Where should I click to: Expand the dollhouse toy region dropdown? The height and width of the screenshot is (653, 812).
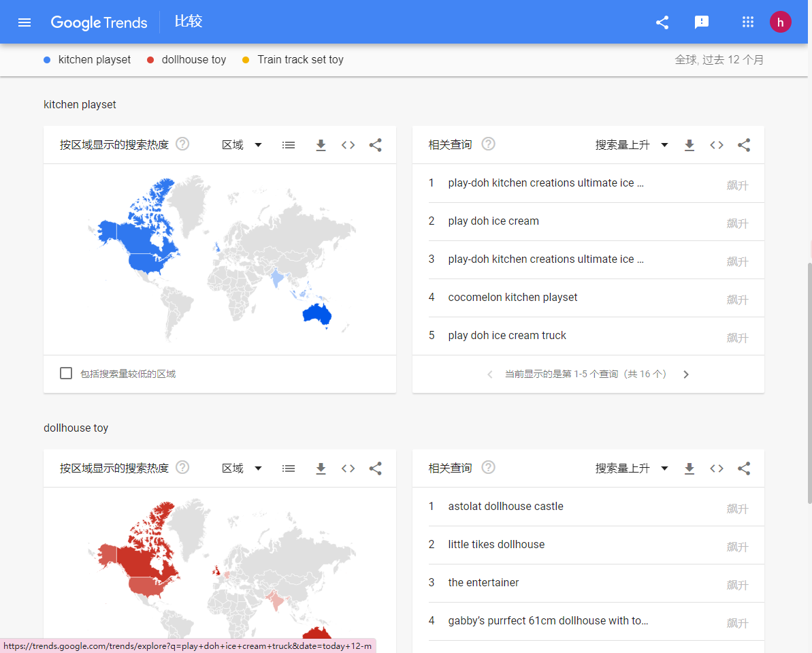242,468
